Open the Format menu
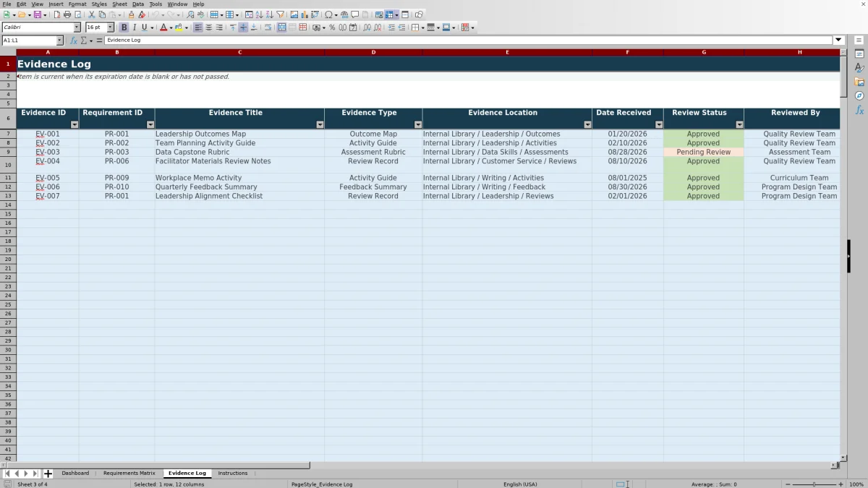 coord(77,4)
